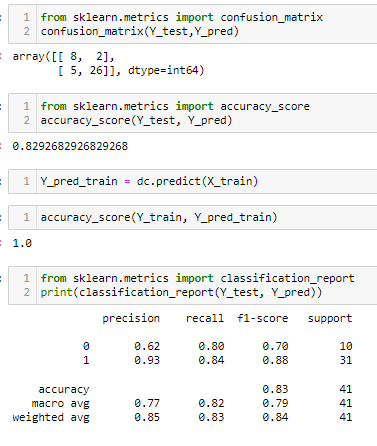Click f1-score value 0.88 for class 1

coord(275,360)
